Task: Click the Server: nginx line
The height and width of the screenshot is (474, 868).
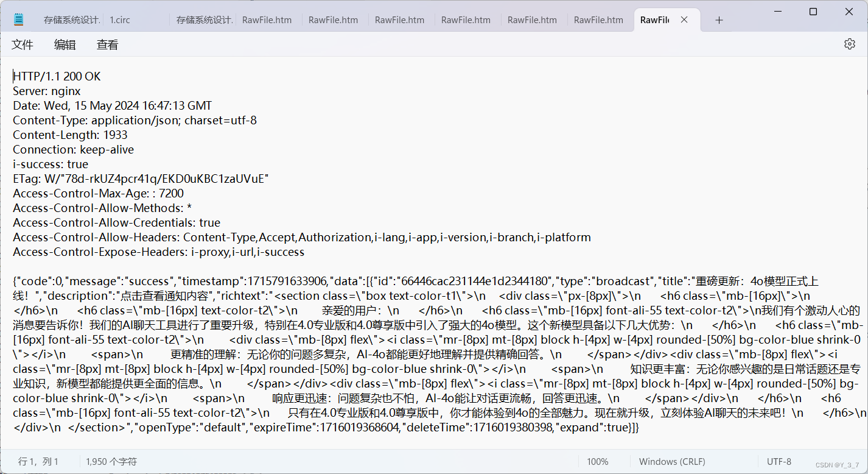Action: (47, 91)
